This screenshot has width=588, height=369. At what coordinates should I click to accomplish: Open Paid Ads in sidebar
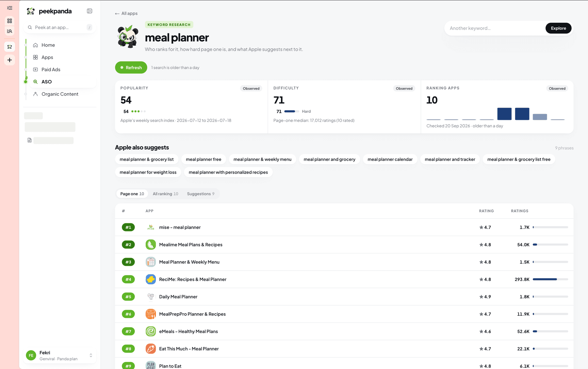tap(61, 69)
